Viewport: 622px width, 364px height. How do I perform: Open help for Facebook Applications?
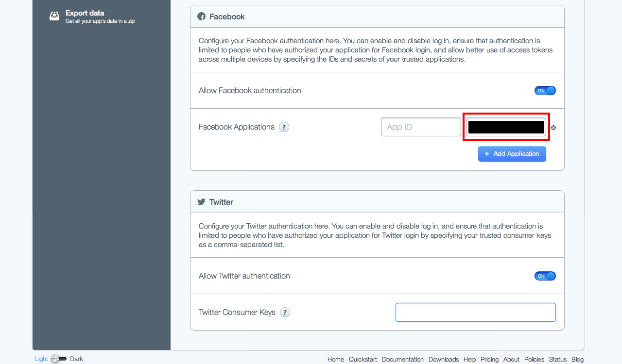point(284,127)
